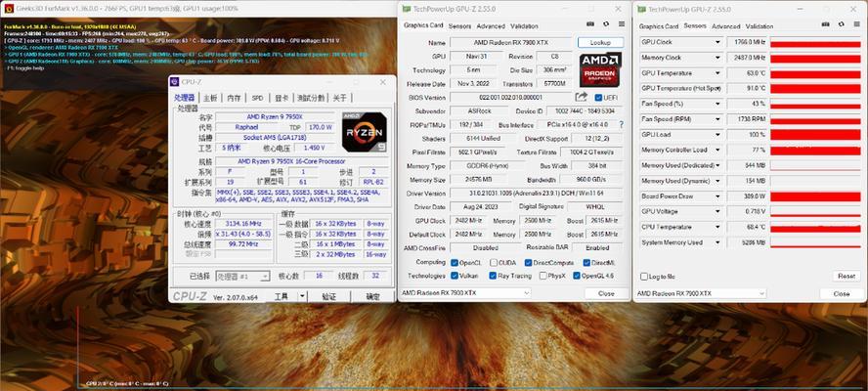Viewport: 868px width, 391px height.
Task: Open GPU selector dropdown in left GPU-Z window
Action: point(464,292)
